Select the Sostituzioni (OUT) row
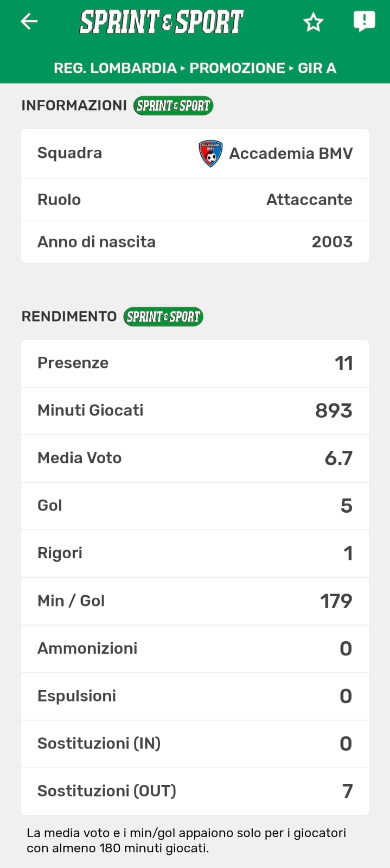The height and width of the screenshot is (868, 390). pyautogui.click(x=195, y=791)
